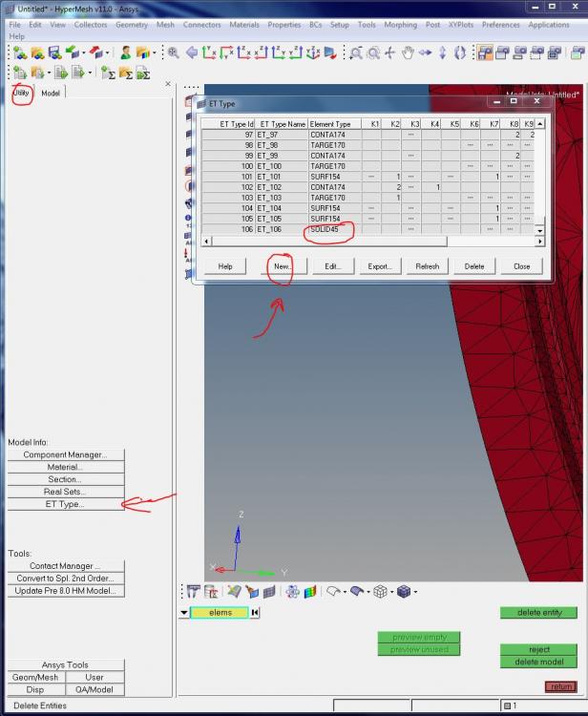Open the entity type dropdown left of elems
The image size is (588, 716).
click(x=184, y=612)
